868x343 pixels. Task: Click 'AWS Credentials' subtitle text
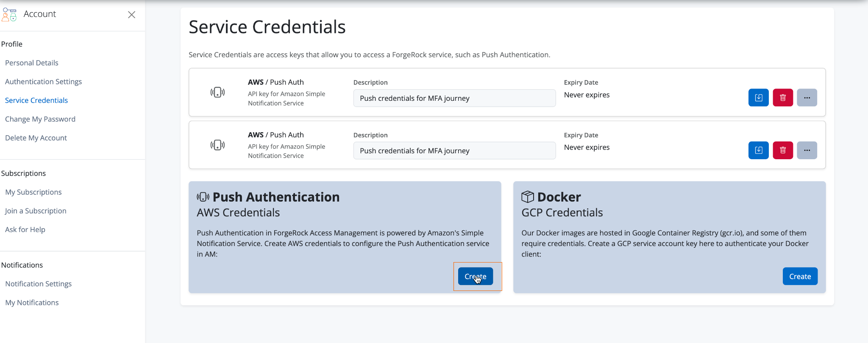point(238,213)
